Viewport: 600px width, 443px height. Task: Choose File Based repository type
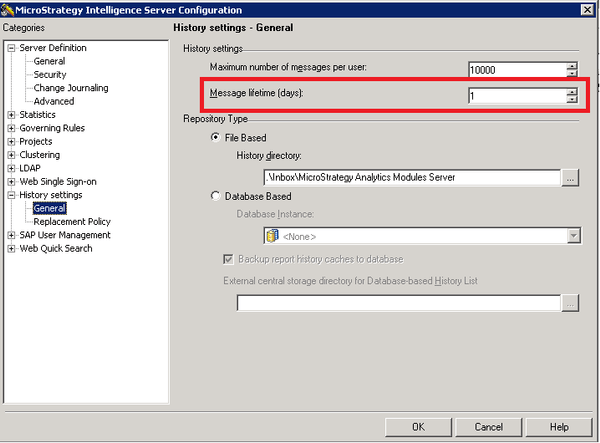pyautogui.click(x=215, y=137)
